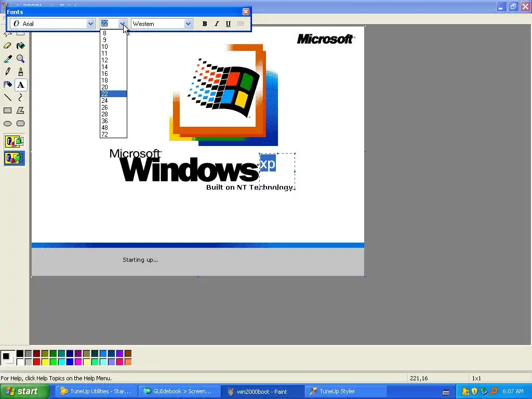Select the Rounded Rectangle tool
The image size is (532, 399).
click(20, 124)
